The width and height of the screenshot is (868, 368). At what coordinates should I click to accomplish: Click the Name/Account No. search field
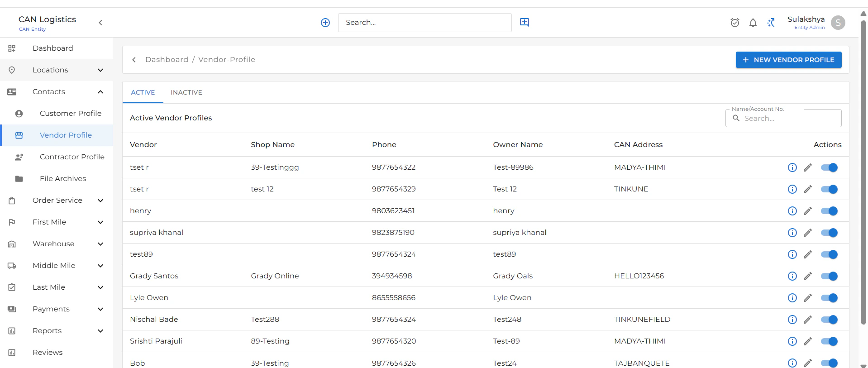tap(783, 118)
